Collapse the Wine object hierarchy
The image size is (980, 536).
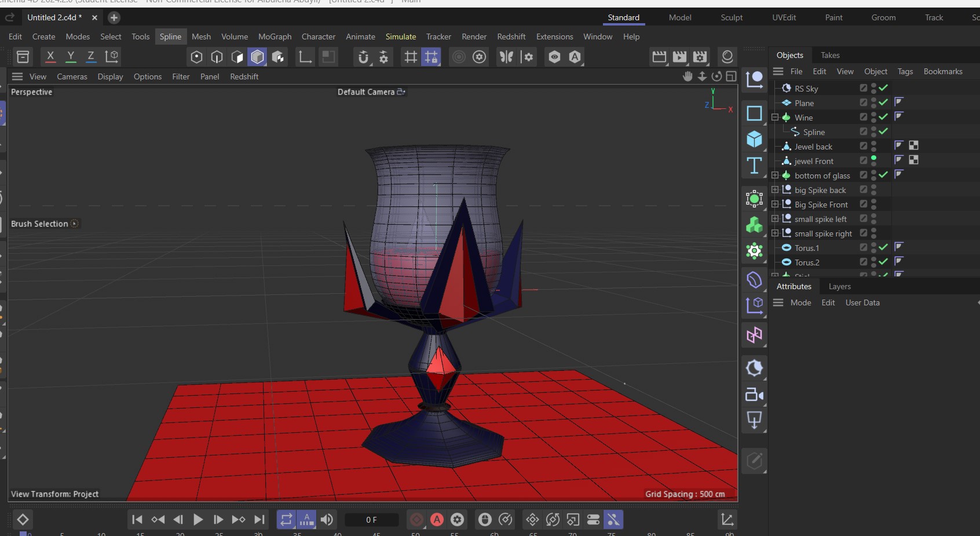[775, 117]
